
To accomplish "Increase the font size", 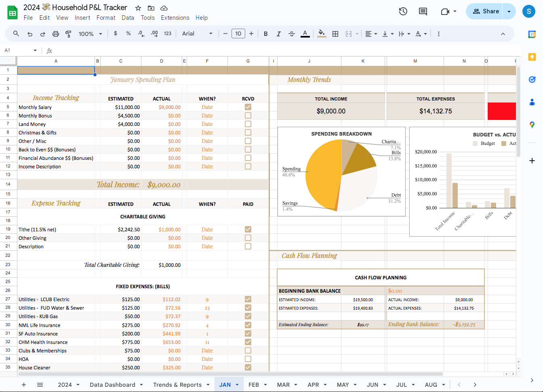I will coord(251,34).
